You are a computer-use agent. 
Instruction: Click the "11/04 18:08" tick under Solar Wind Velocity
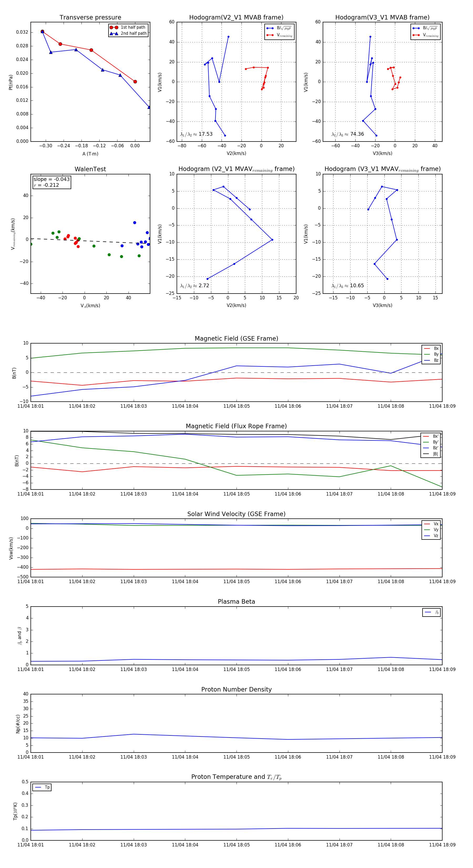click(391, 582)
